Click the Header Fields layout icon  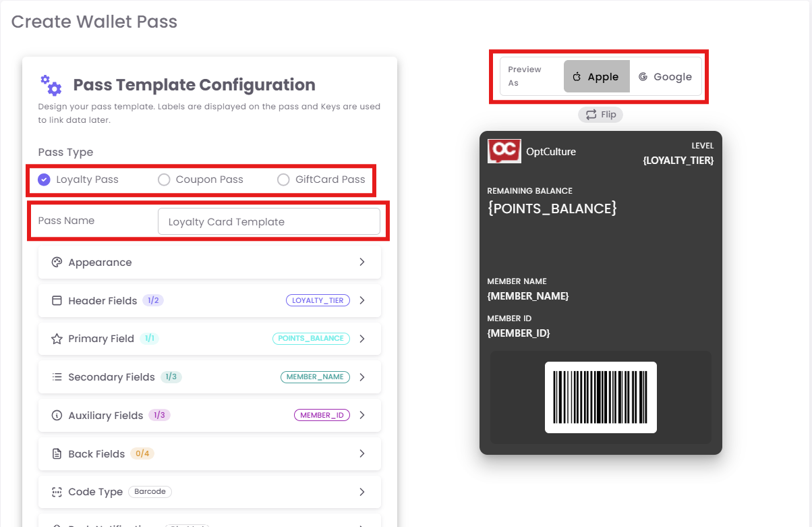pyautogui.click(x=57, y=301)
